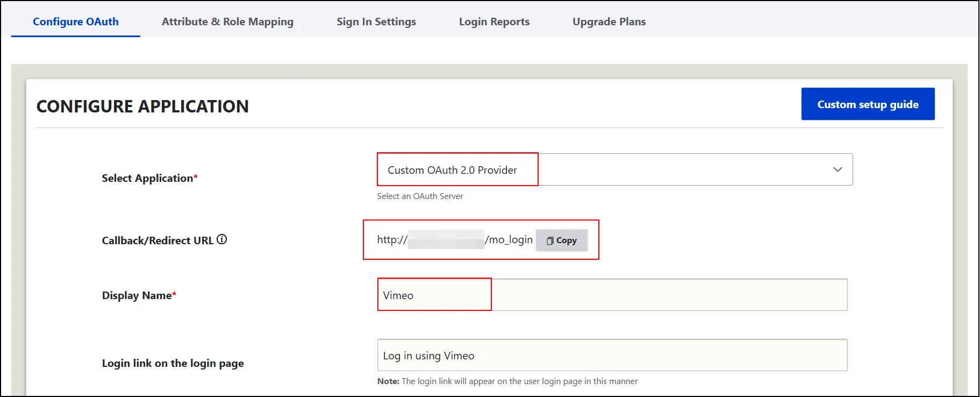Click the info icon beside Callback/Redirect URL
Screen dimensions: 980x397
pos(222,239)
